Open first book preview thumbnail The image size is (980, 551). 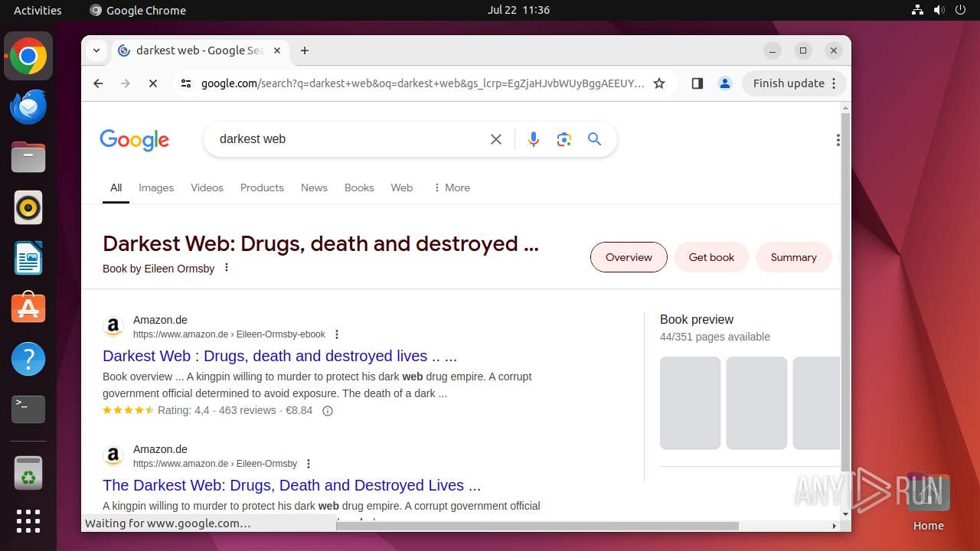tap(690, 403)
